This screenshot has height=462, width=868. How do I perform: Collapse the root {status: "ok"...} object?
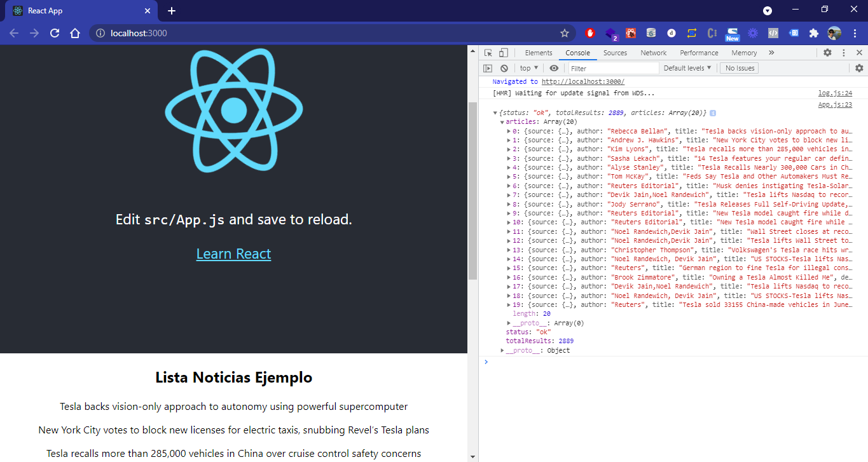pyautogui.click(x=495, y=113)
